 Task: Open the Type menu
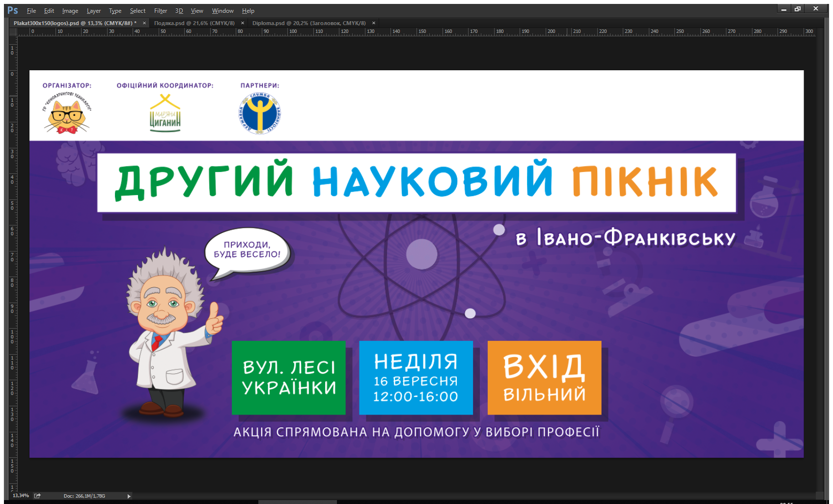pos(115,11)
